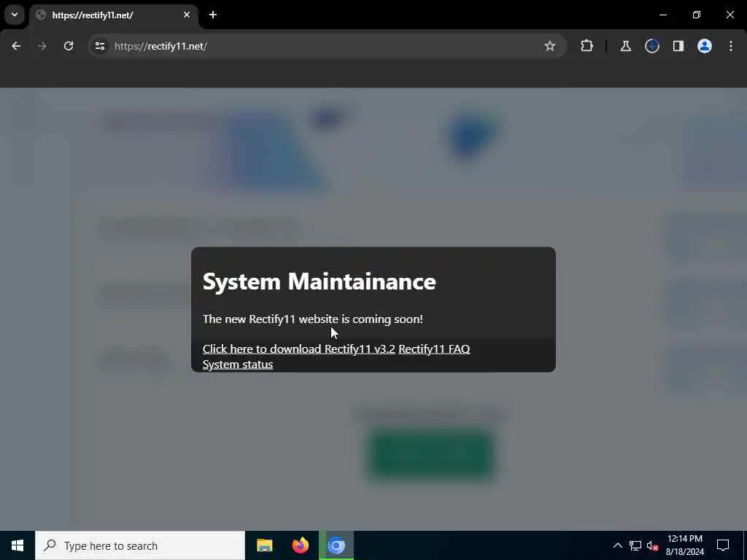The width and height of the screenshot is (747, 560).
Task: Click the muted volume tray icon
Action: click(652, 545)
